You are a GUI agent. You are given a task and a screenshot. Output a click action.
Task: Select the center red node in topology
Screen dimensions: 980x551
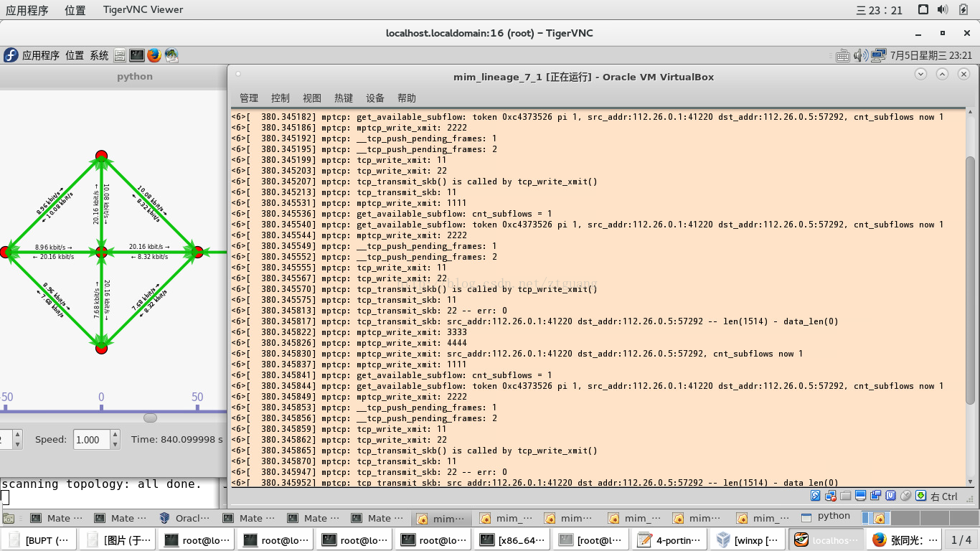(101, 252)
